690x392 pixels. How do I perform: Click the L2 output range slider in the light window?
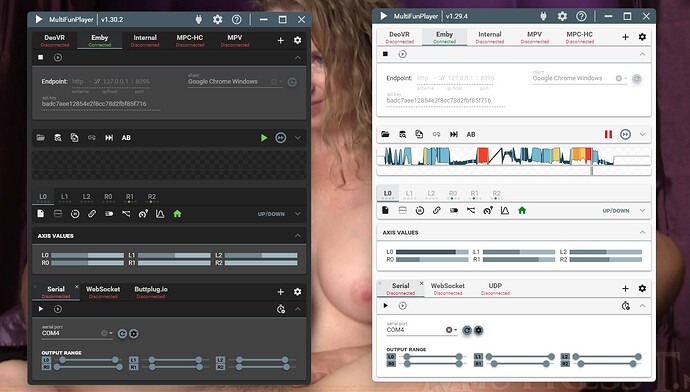607,356
